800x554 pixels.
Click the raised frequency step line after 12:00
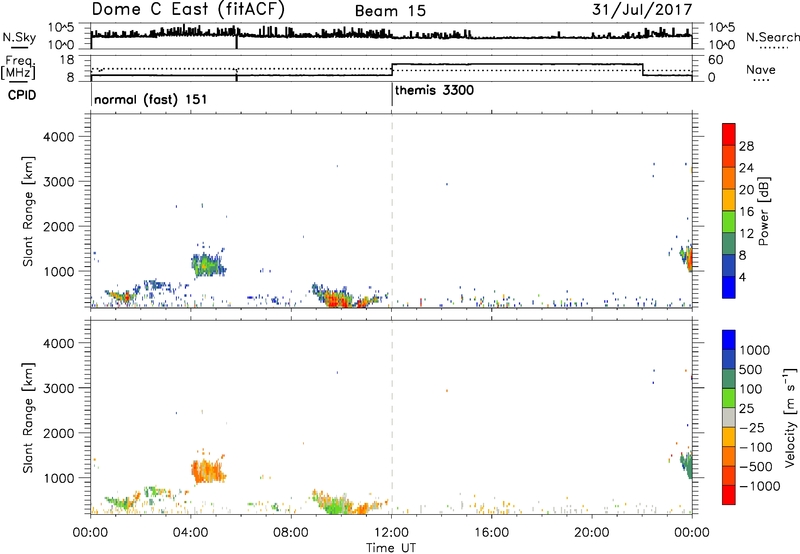pyautogui.click(x=517, y=64)
